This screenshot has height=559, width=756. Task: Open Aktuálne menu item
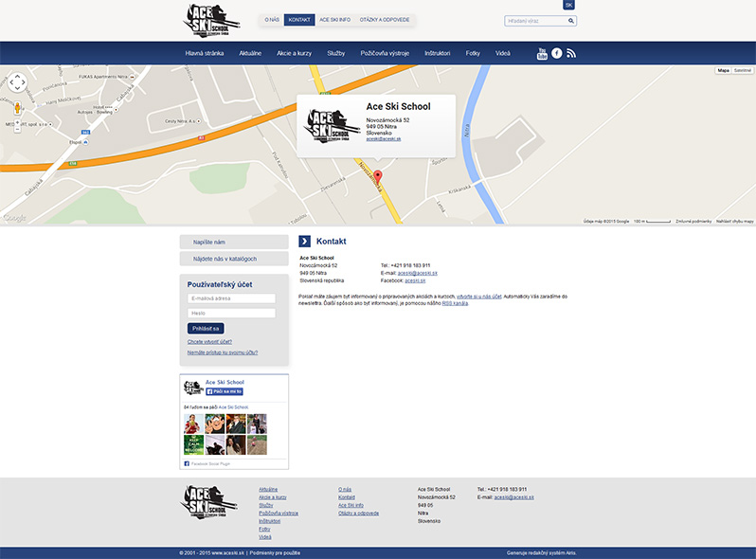coord(250,54)
